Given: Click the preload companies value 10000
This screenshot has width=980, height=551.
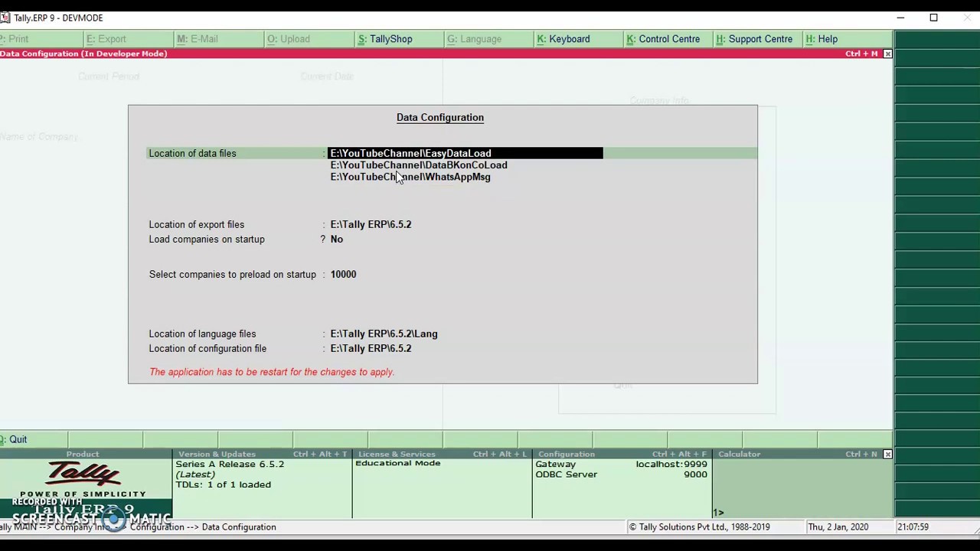Looking at the screenshot, I should click(x=343, y=274).
